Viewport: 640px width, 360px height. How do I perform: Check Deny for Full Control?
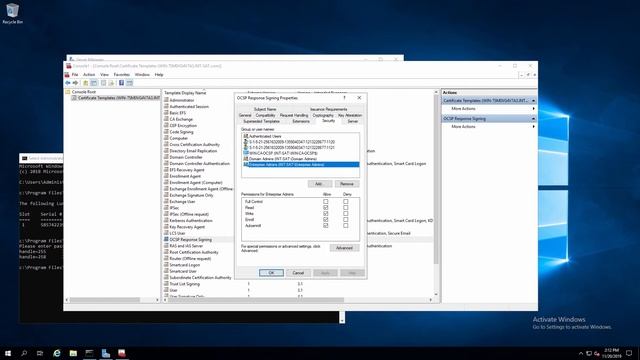pos(346,202)
